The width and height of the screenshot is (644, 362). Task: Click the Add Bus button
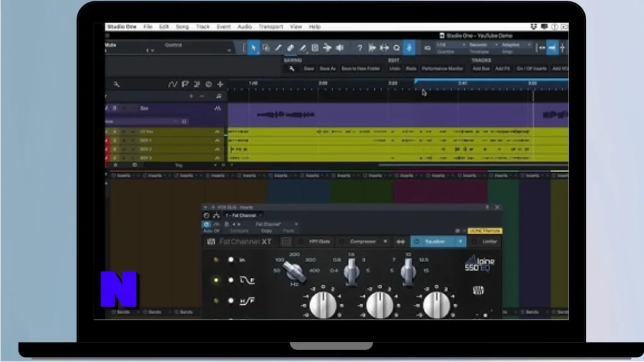point(481,69)
